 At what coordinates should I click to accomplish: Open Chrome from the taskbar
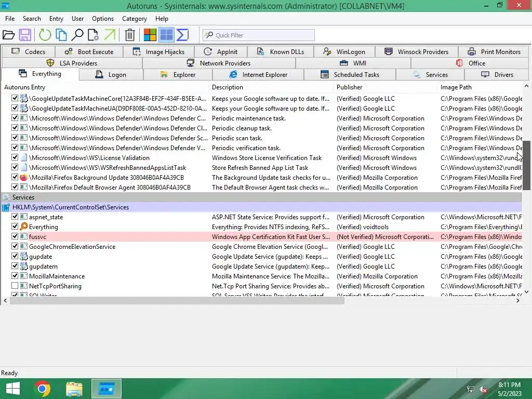click(x=42, y=389)
